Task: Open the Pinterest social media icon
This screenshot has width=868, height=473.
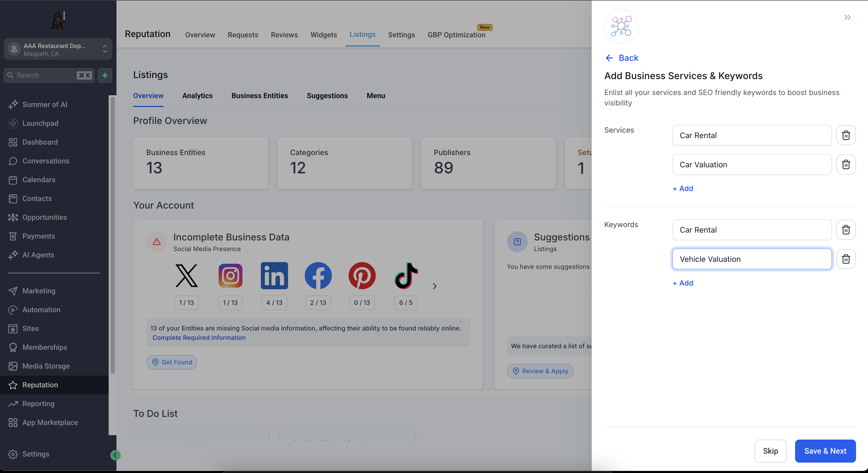Action: (362, 276)
